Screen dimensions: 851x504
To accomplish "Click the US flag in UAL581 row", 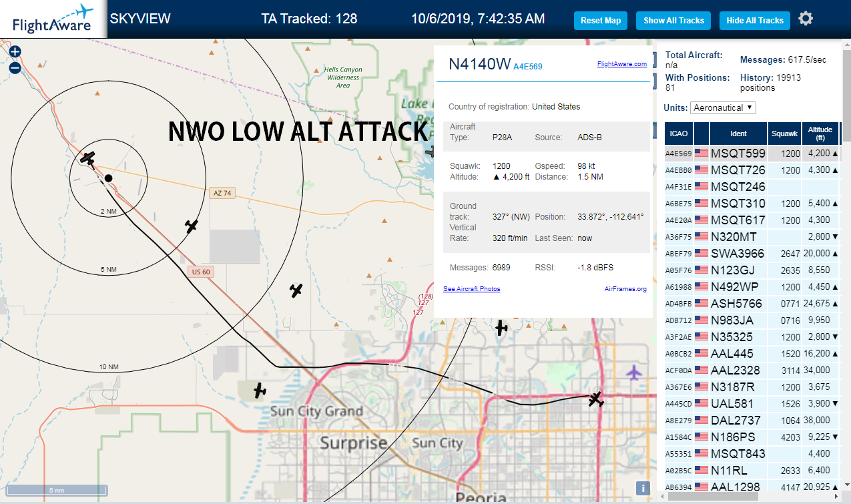I will [x=701, y=403].
